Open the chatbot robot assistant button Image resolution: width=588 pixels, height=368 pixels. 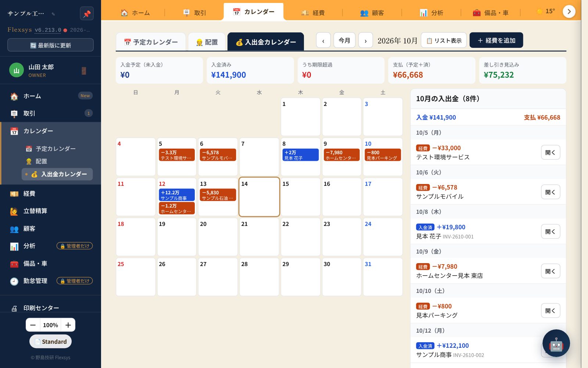(x=556, y=343)
